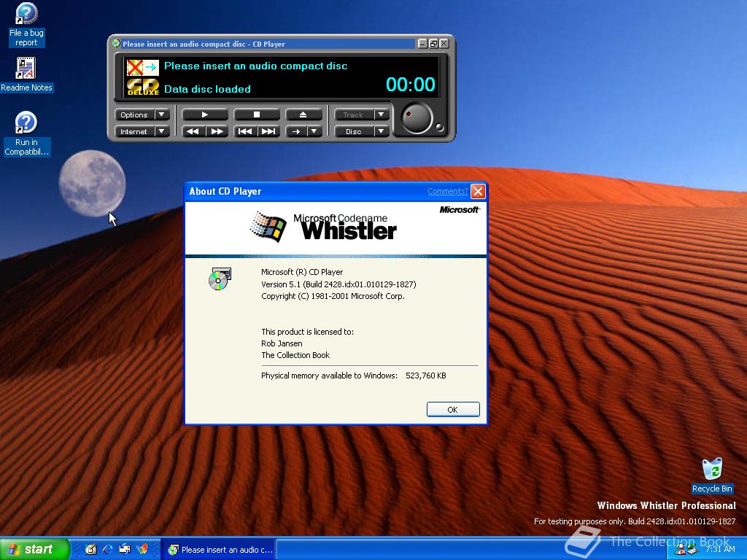Skip to the previous track
The image size is (747, 560).
(245, 131)
